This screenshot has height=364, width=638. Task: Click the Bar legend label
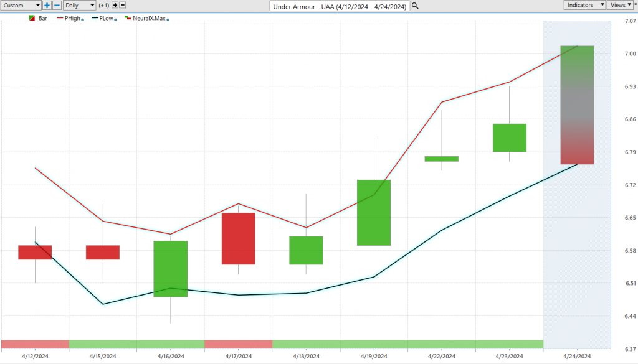43,18
